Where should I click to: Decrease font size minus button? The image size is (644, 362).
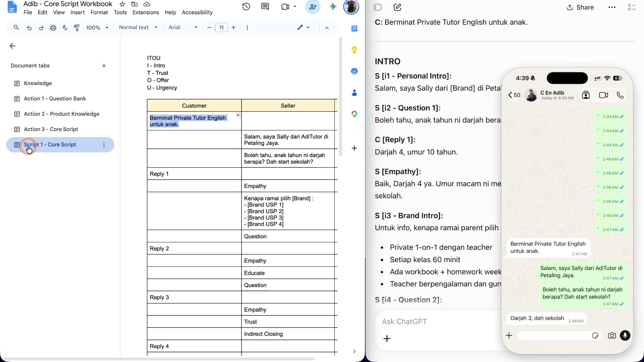pyautogui.click(x=209, y=27)
